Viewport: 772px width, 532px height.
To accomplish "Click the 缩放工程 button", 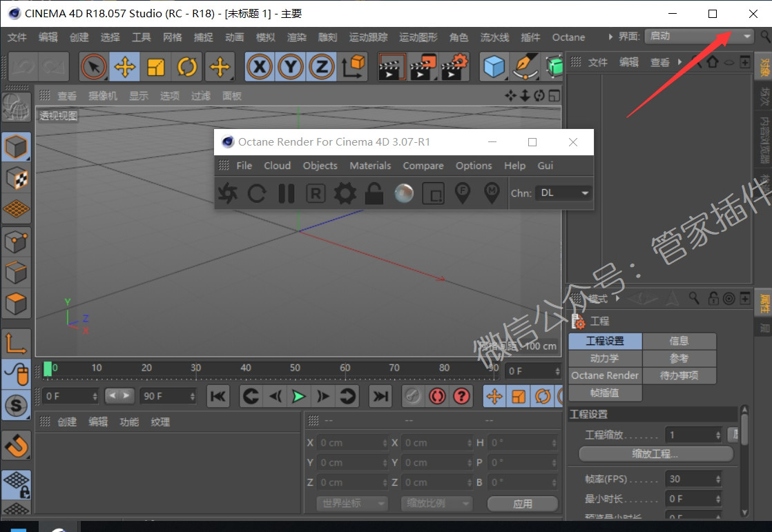I will pos(655,454).
